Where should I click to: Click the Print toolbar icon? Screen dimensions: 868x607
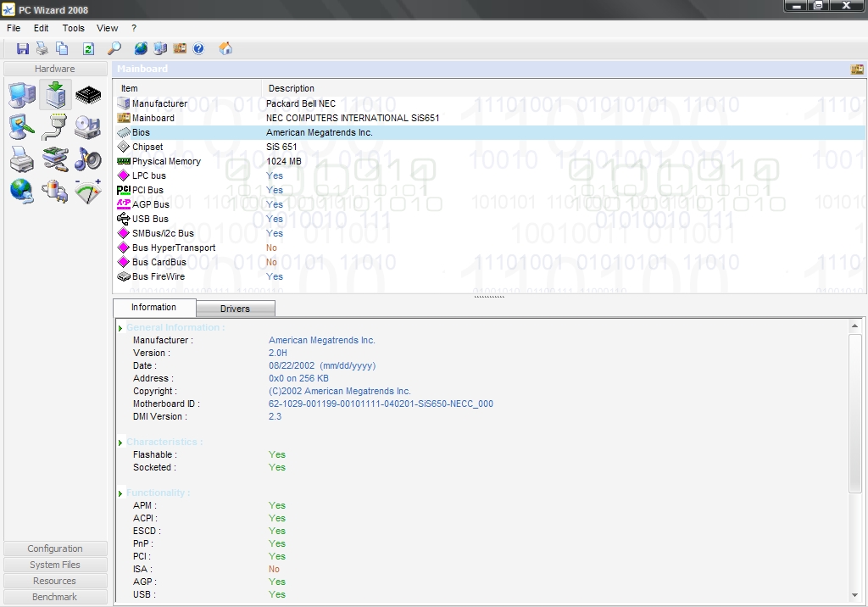coord(42,48)
